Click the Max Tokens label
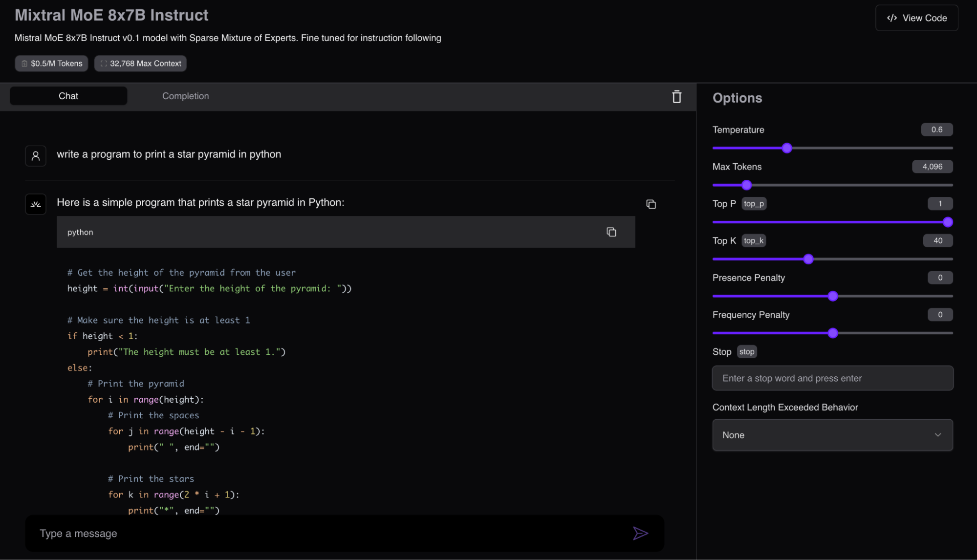977x560 pixels. (737, 167)
